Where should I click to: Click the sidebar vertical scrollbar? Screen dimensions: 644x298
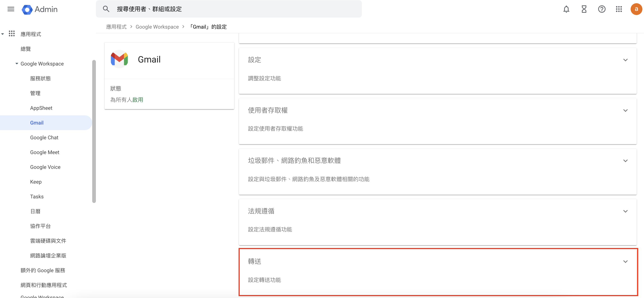pos(94,131)
